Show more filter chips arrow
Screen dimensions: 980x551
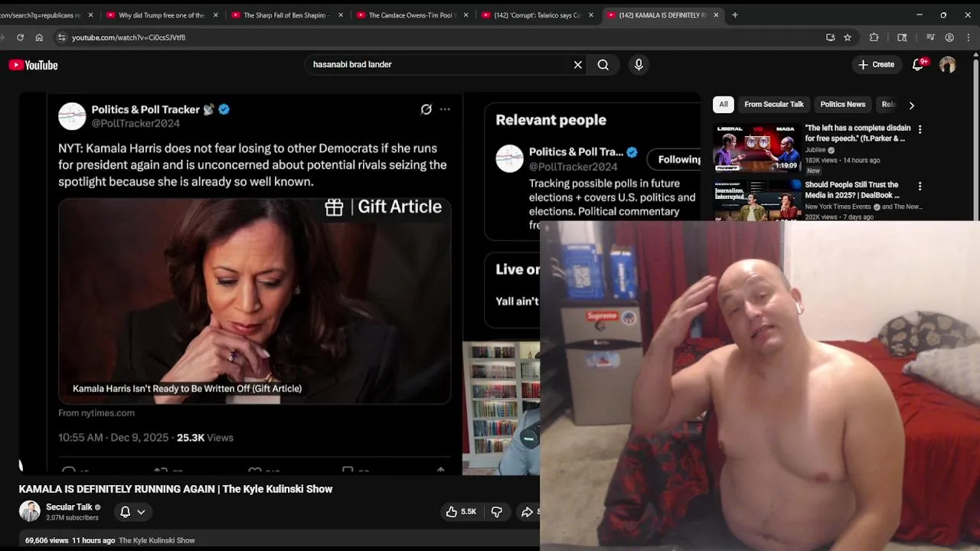tap(911, 105)
